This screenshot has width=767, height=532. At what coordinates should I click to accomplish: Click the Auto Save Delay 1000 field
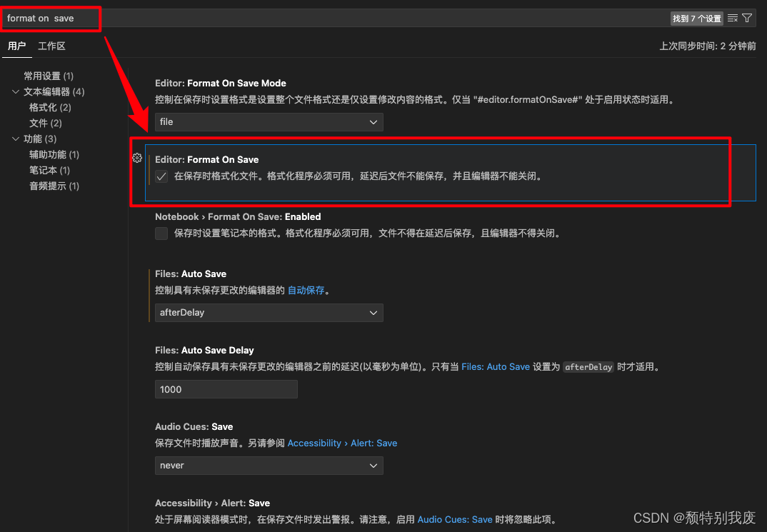(226, 389)
